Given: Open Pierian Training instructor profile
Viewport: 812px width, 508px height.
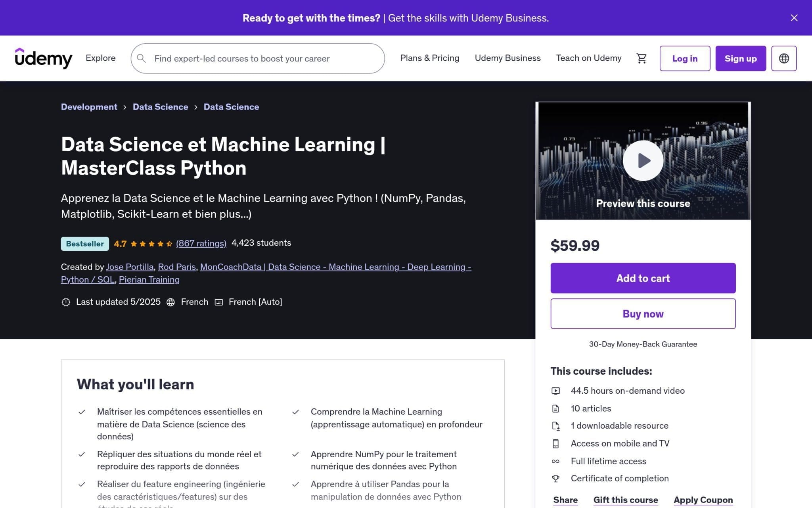Looking at the screenshot, I should point(149,279).
